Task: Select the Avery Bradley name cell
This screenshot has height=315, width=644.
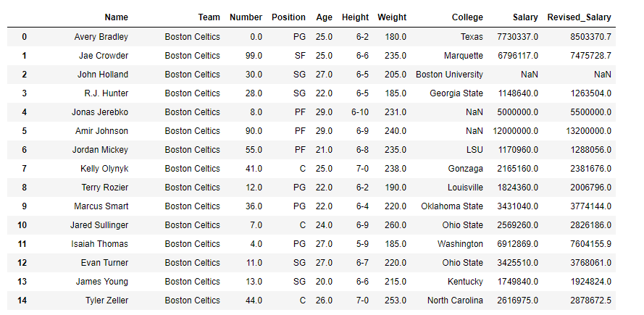Action: [x=101, y=36]
